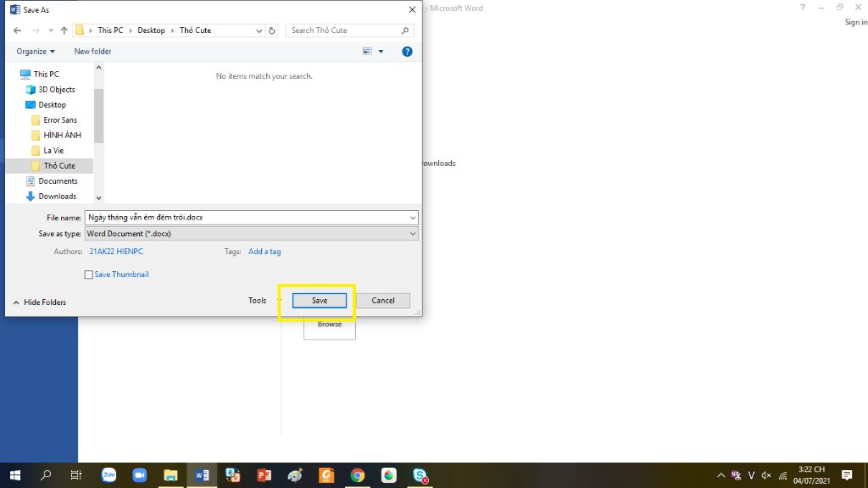Open File Explorer from the taskbar
The height and width of the screenshot is (488, 868).
[x=170, y=475]
